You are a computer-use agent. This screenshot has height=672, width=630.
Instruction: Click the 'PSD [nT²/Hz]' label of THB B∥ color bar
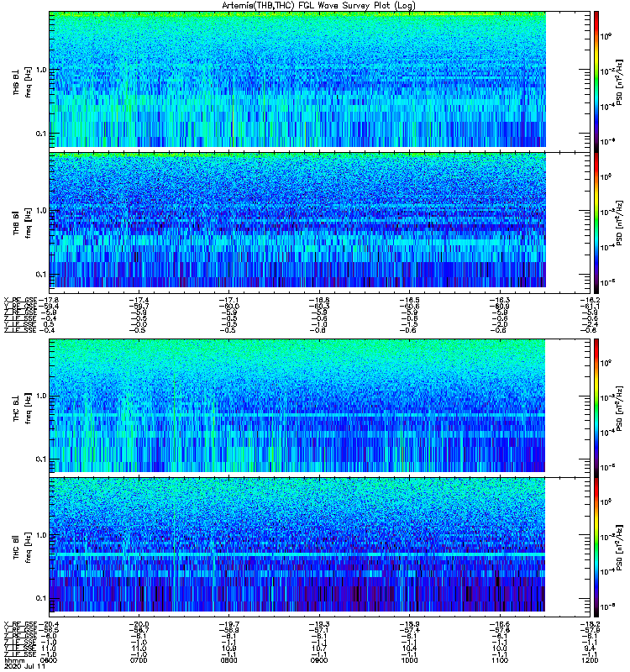coord(620,223)
